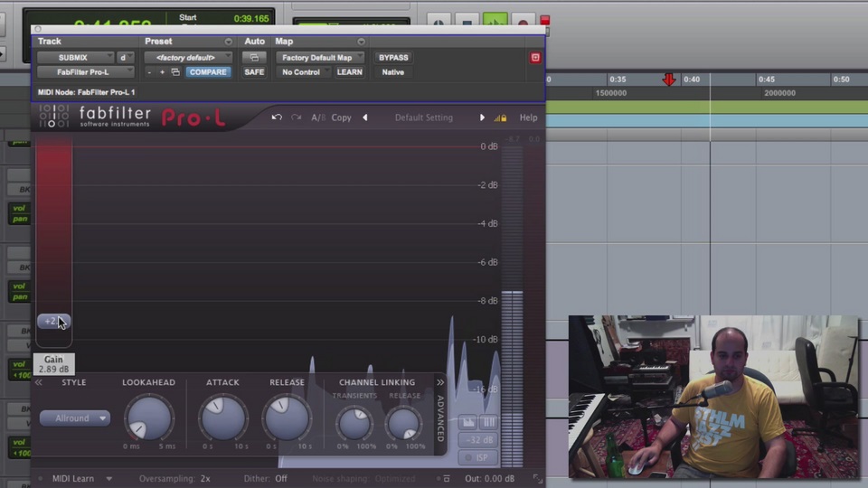868x488 pixels.
Task: Open the factory default preset dropdown
Action: [188, 58]
